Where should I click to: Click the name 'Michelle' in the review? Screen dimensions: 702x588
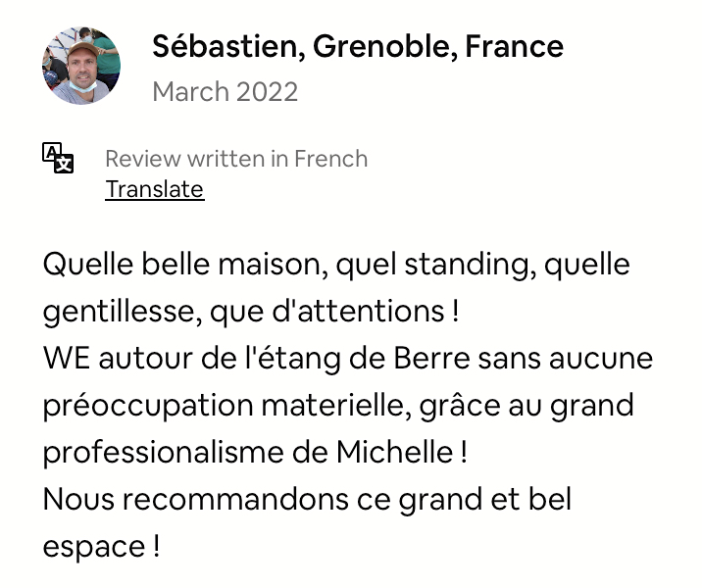(395, 452)
